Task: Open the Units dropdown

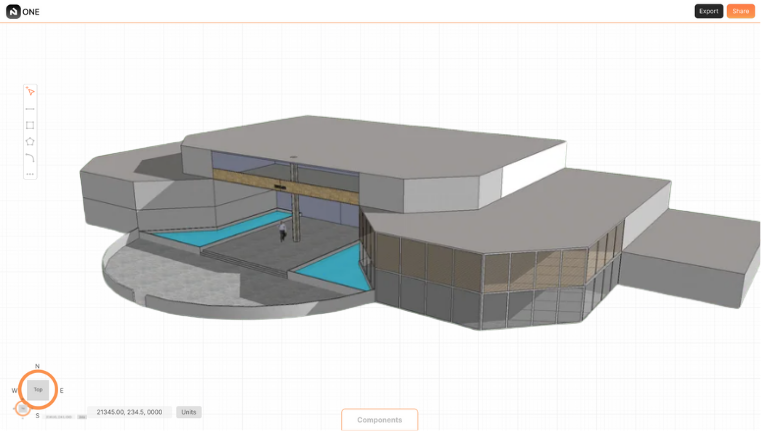Action: click(188, 412)
